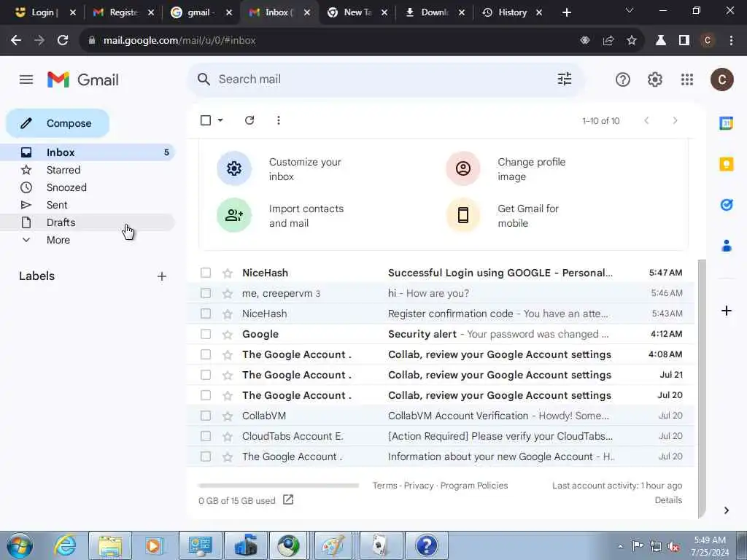Check the NiceHash Successful Login email checkbox

coord(205,273)
